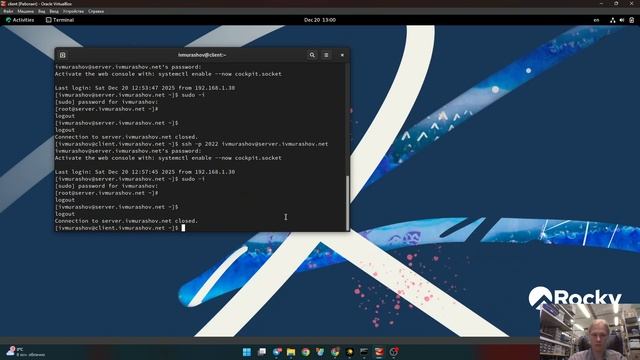The width and height of the screenshot is (640, 360).
Task: Minimize the VirtualBox window
Action: point(601,3)
